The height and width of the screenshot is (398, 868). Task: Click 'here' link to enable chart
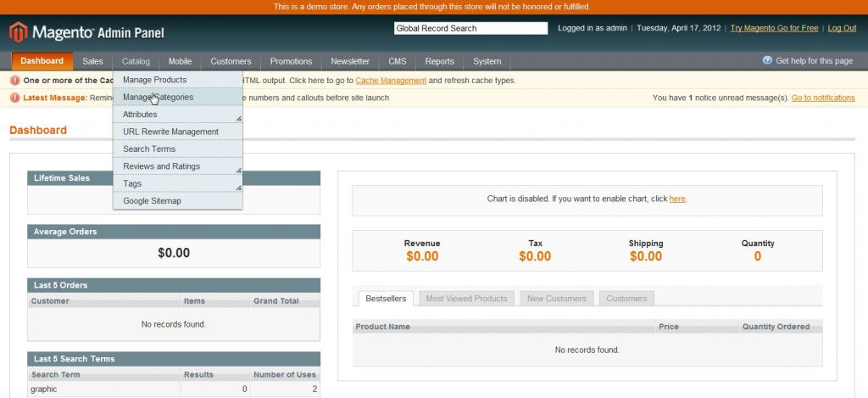(677, 199)
